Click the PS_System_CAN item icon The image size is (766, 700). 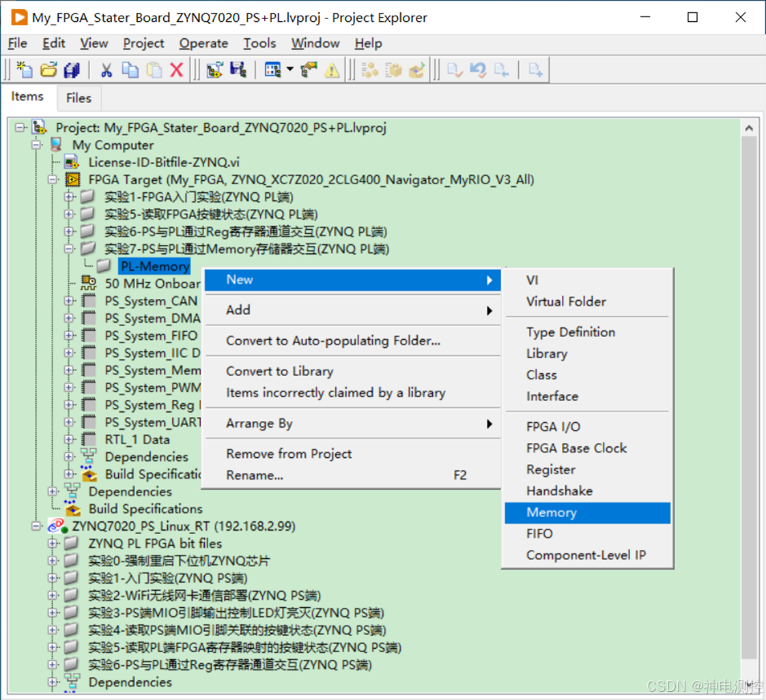89,301
